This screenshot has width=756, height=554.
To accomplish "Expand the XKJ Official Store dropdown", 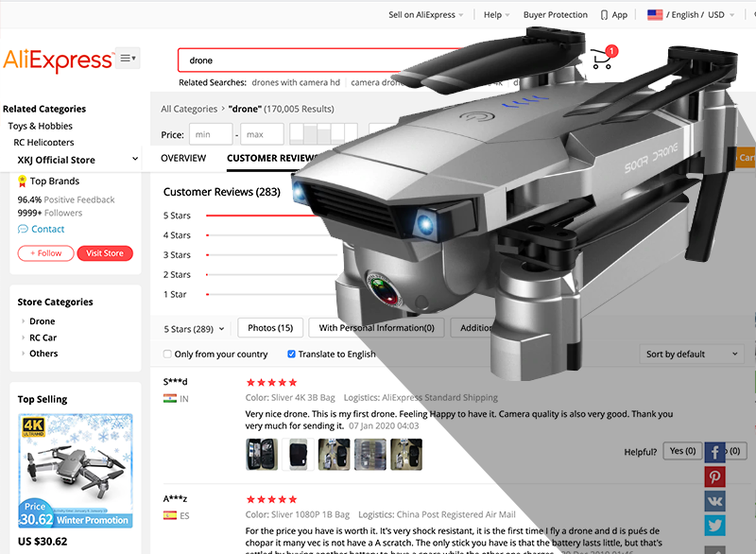I will point(135,159).
